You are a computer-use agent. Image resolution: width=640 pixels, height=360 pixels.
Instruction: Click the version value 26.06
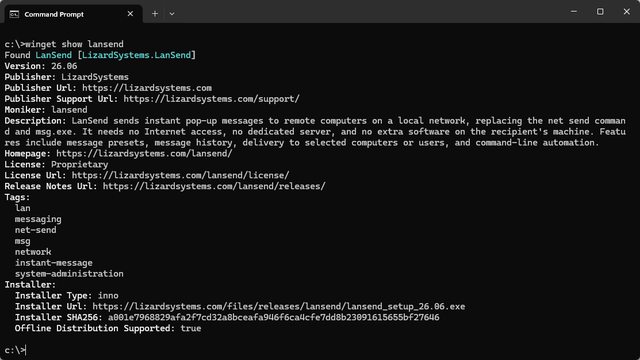(x=64, y=66)
